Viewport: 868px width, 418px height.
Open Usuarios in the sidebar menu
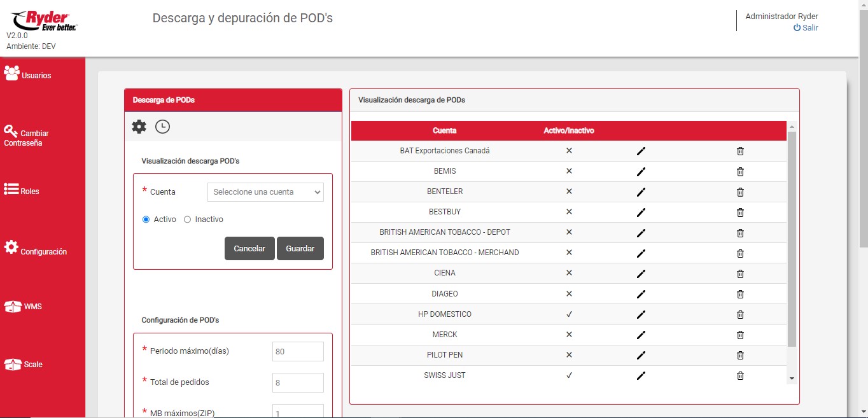point(28,74)
